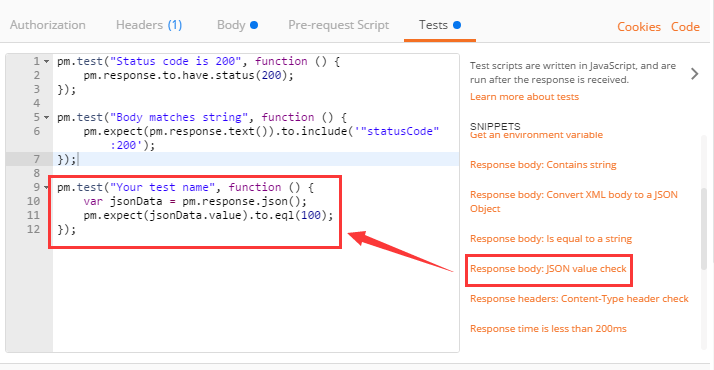Switch to the Pre-request Script tab
This screenshot has width=714, height=370.
coord(338,25)
